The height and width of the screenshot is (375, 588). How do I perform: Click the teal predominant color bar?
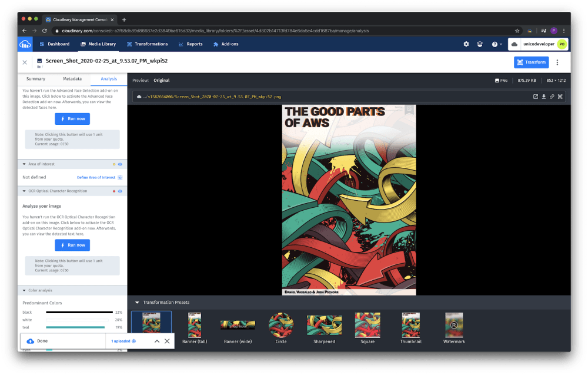(x=75, y=327)
